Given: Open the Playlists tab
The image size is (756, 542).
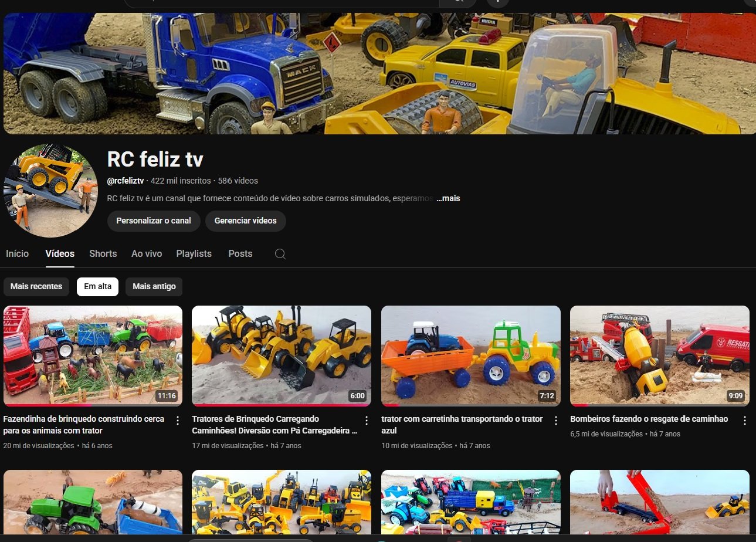Looking at the screenshot, I should click(x=194, y=253).
